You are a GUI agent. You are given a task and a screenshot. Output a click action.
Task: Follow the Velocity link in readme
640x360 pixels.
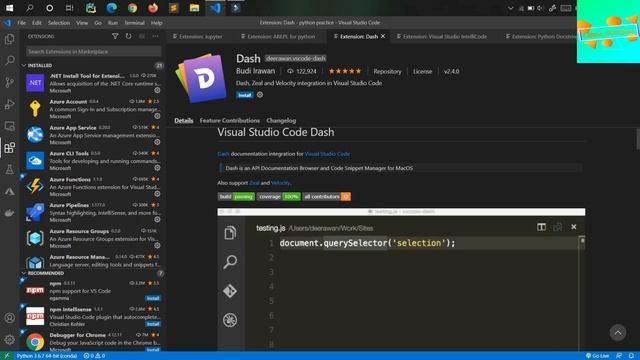point(280,183)
